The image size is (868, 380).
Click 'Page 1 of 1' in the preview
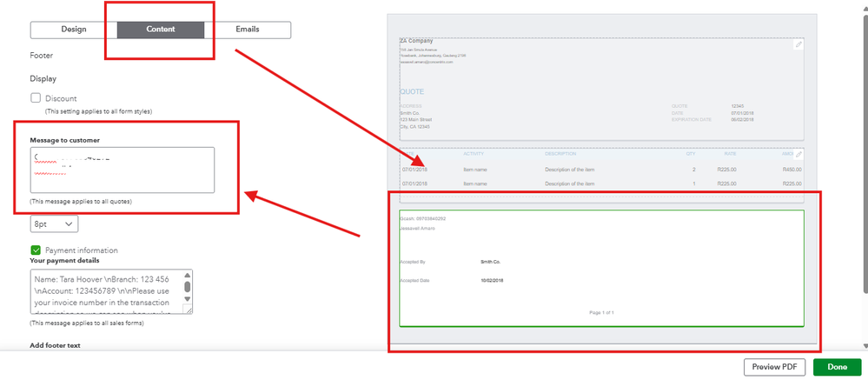pos(602,312)
